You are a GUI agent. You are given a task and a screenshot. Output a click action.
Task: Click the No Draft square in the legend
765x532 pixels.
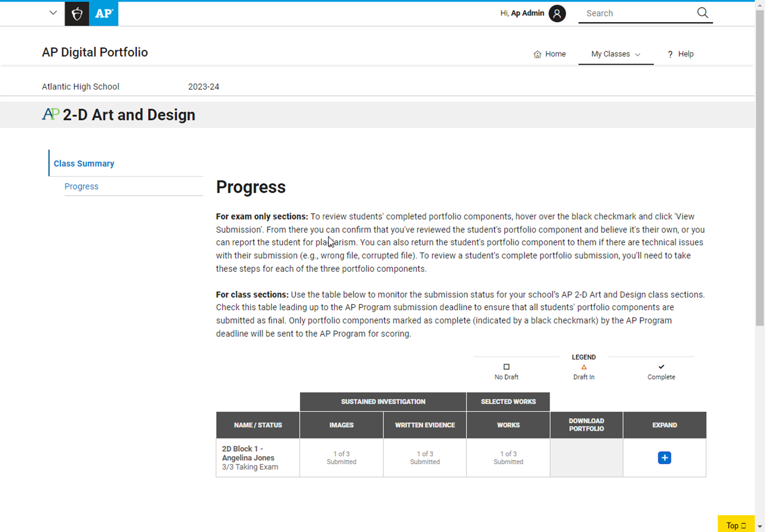506,367
